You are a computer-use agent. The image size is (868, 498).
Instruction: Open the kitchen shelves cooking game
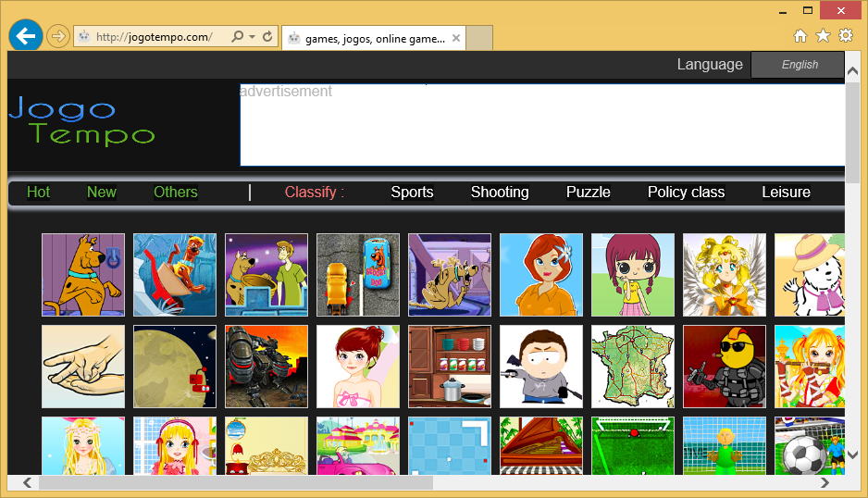[450, 367]
